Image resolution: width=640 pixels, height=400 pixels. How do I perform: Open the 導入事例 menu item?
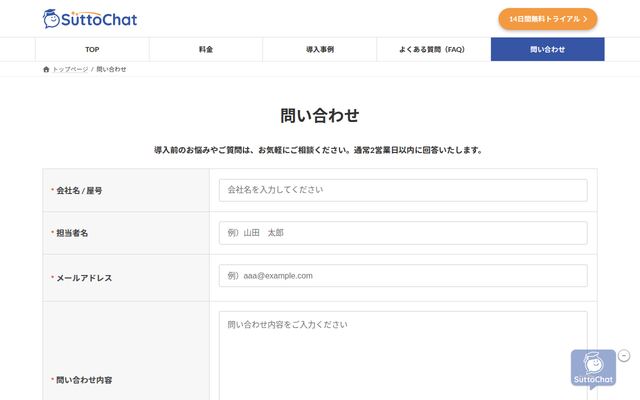(x=320, y=49)
